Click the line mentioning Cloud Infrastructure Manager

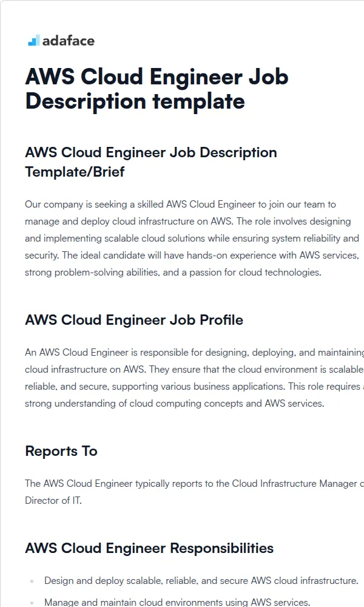click(195, 484)
